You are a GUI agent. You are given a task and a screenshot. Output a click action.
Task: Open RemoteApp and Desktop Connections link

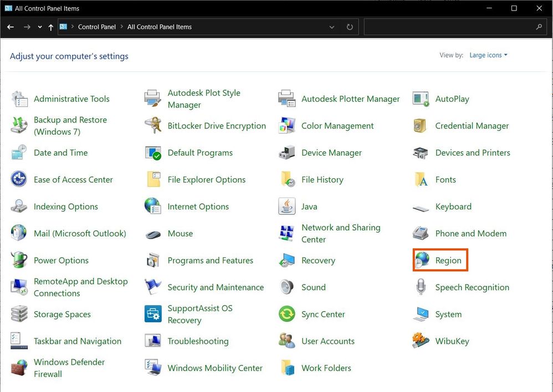81,287
